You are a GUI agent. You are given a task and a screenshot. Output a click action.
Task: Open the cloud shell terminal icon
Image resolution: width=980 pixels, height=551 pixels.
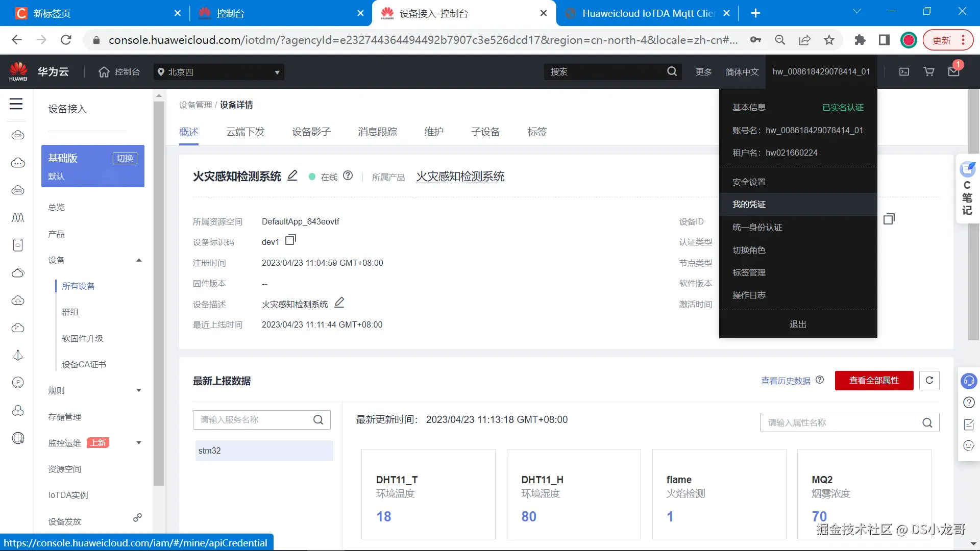[904, 72]
